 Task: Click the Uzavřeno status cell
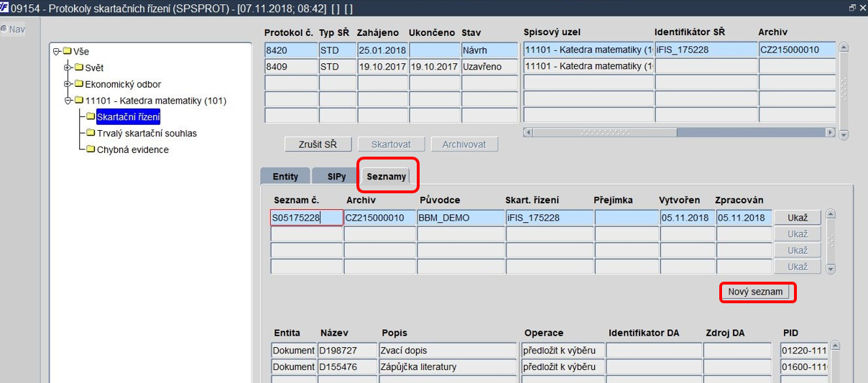489,66
